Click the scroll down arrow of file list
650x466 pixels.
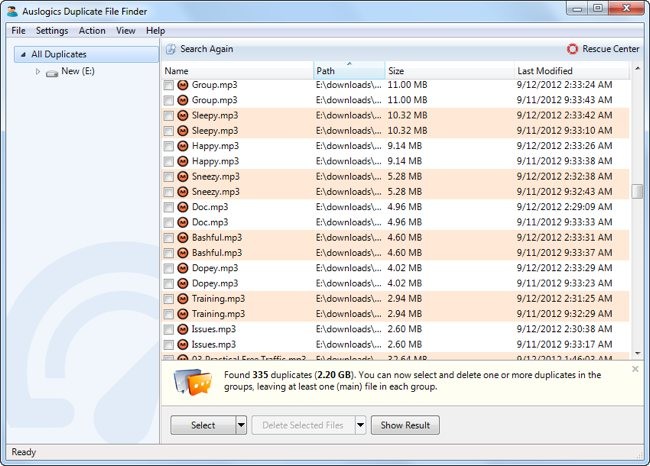(x=637, y=354)
